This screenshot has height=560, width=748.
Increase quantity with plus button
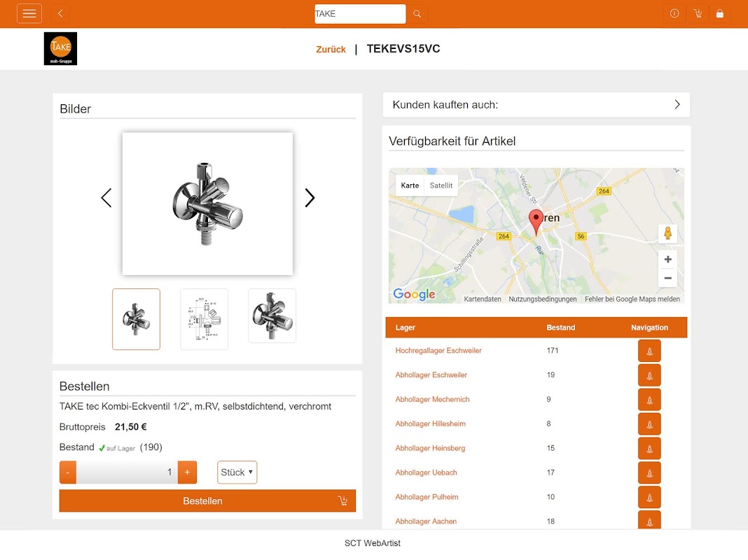point(187,472)
